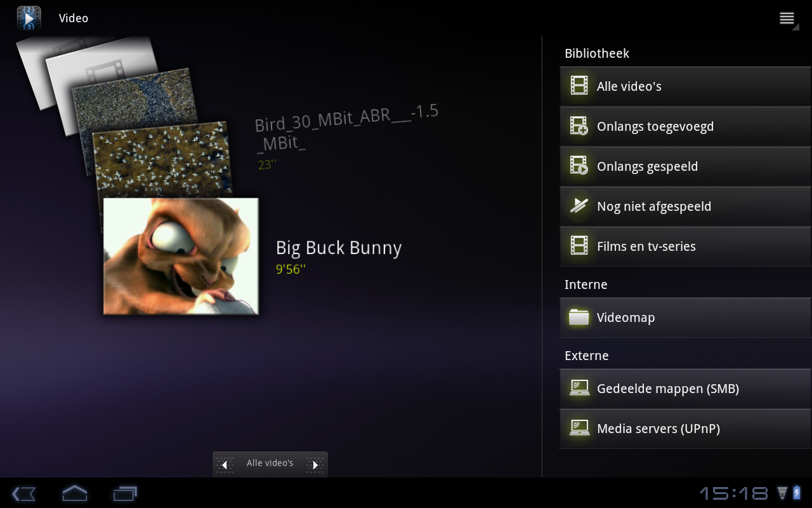The width and height of the screenshot is (812, 508).
Task: Click the Alle video's category label at the bottom
Action: coord(270,464)
